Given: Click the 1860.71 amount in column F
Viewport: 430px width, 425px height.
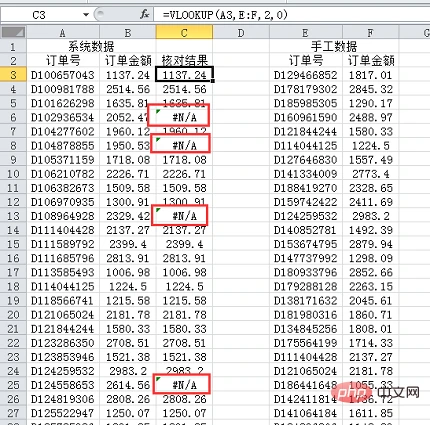Looking at the screenshot, I should pyautogui.click(x=370, y=315).
